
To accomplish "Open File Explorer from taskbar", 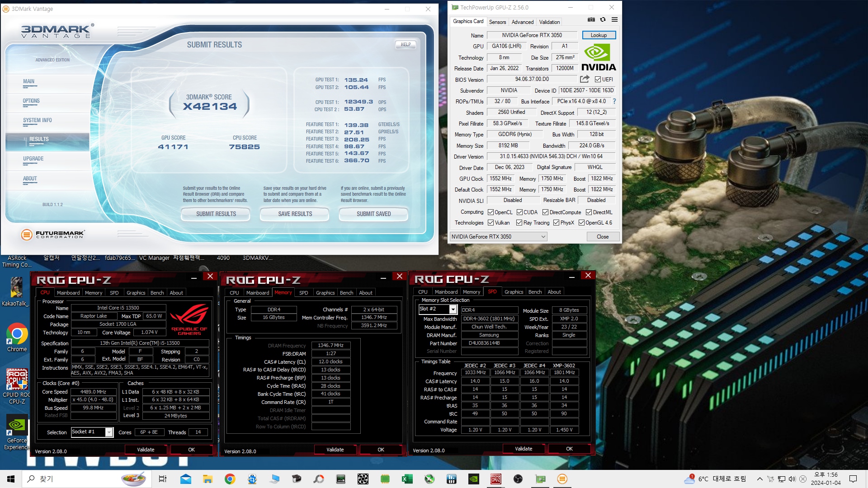I will [x=208, y=479].
